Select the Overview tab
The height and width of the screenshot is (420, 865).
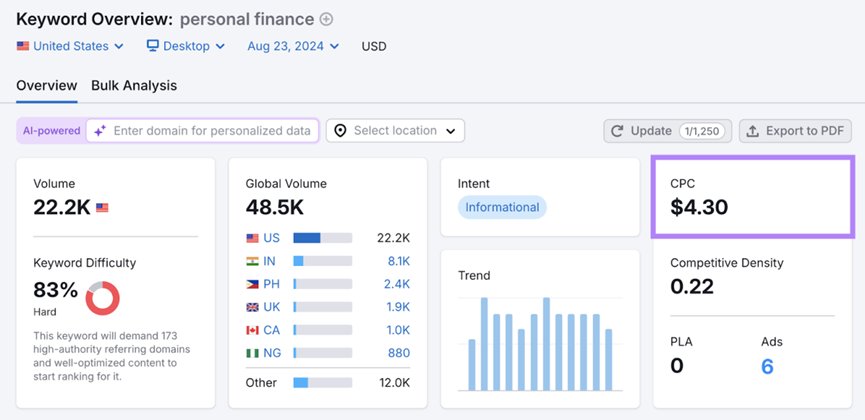pos(46,85)
